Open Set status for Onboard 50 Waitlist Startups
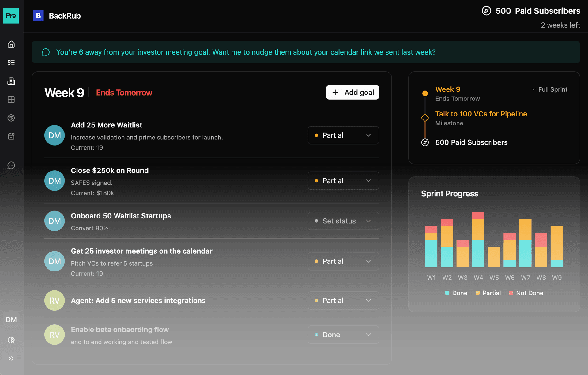 [x=343, y=221]
